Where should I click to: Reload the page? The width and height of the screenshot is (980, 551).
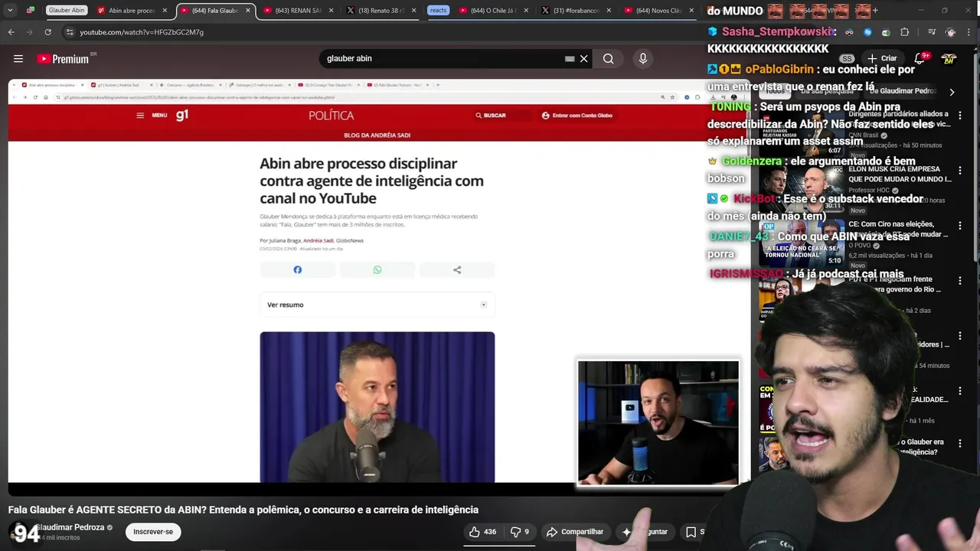pyautogui.click(x=47, y=32)
